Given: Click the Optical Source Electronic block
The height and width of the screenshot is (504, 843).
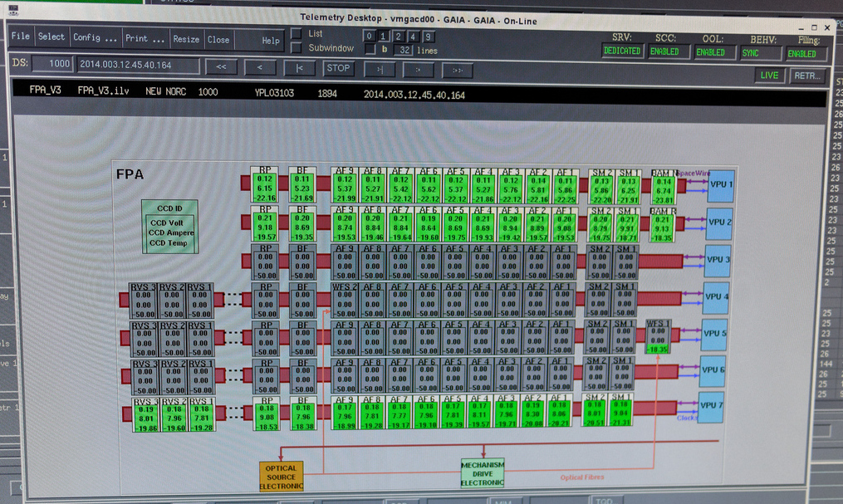Looking at the screenshot, I should pos(282,477).
